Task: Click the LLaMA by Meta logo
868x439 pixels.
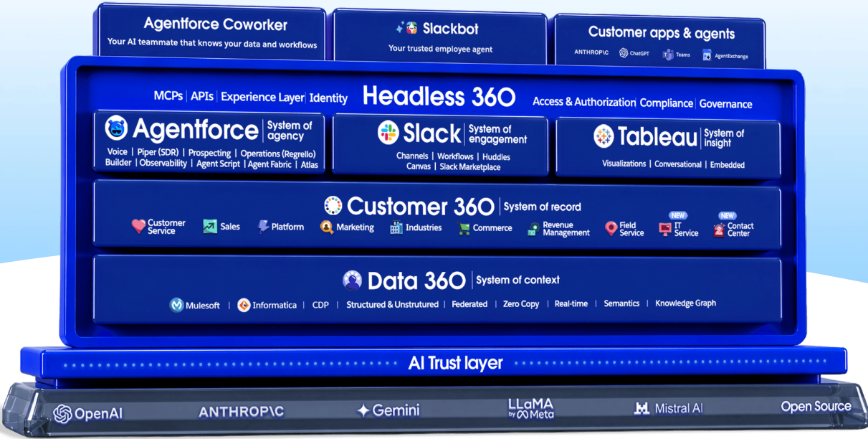Action: click(x=530, y=408)
